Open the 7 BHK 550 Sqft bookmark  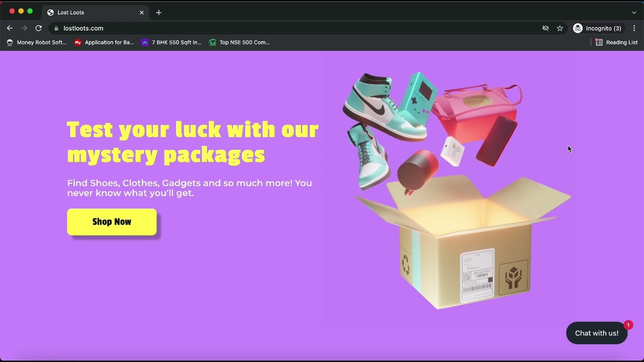(x=171, y=42)
